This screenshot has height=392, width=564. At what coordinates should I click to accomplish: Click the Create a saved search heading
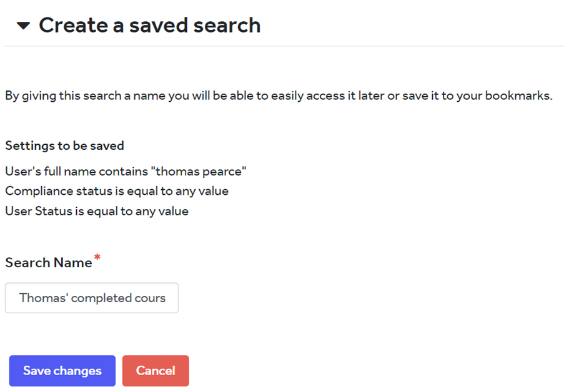(150, 26)
